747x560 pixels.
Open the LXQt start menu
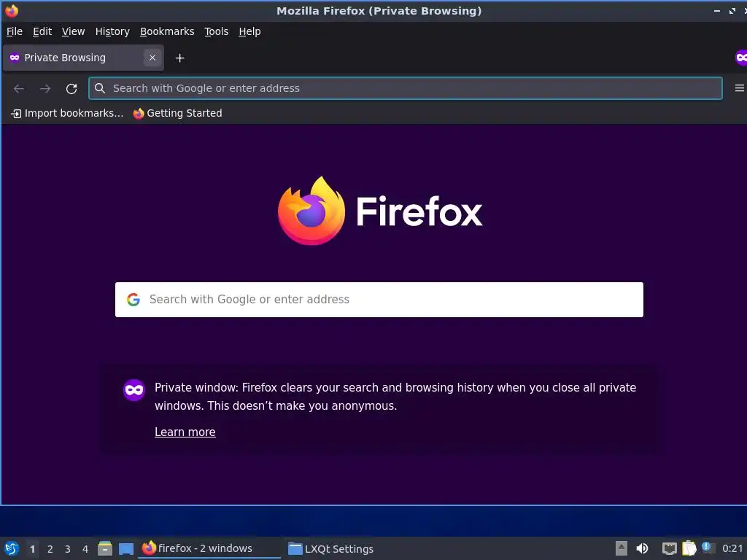tap(12, 548)
